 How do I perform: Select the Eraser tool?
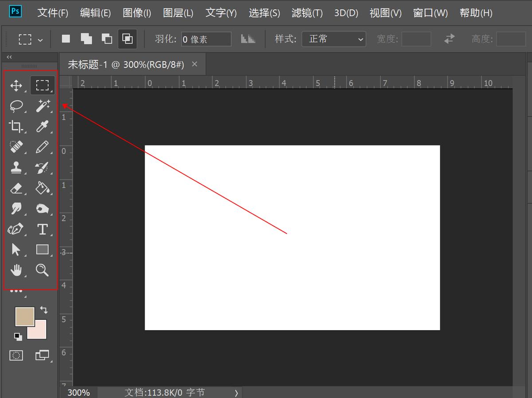pos(16,188)
